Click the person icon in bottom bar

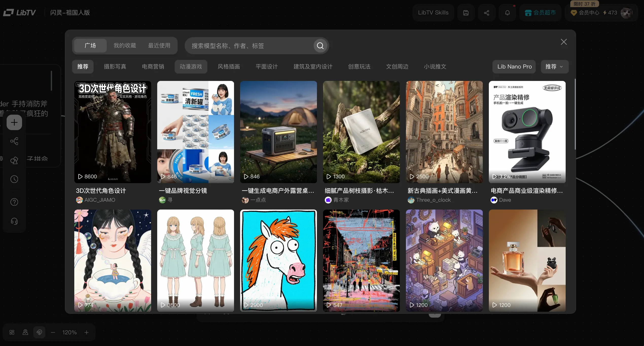pyautogui.click(x=25, y=332)
